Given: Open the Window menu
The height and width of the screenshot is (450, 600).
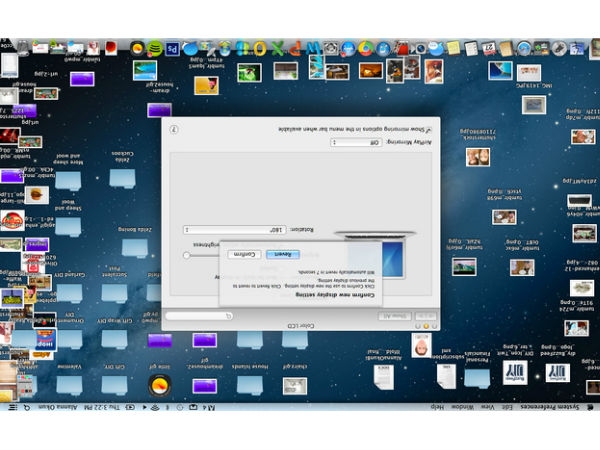Looking at the screenshot, I should (x=462, y=407).
